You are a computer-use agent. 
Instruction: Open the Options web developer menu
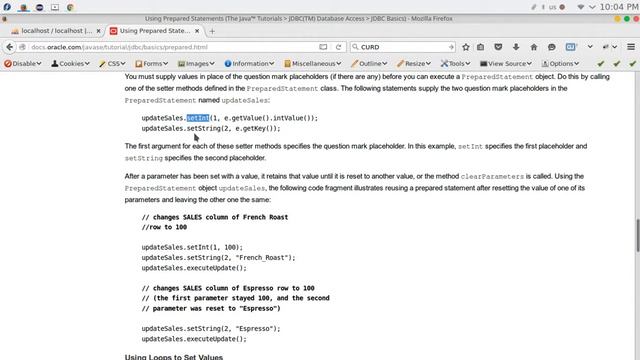pos(560,64)
